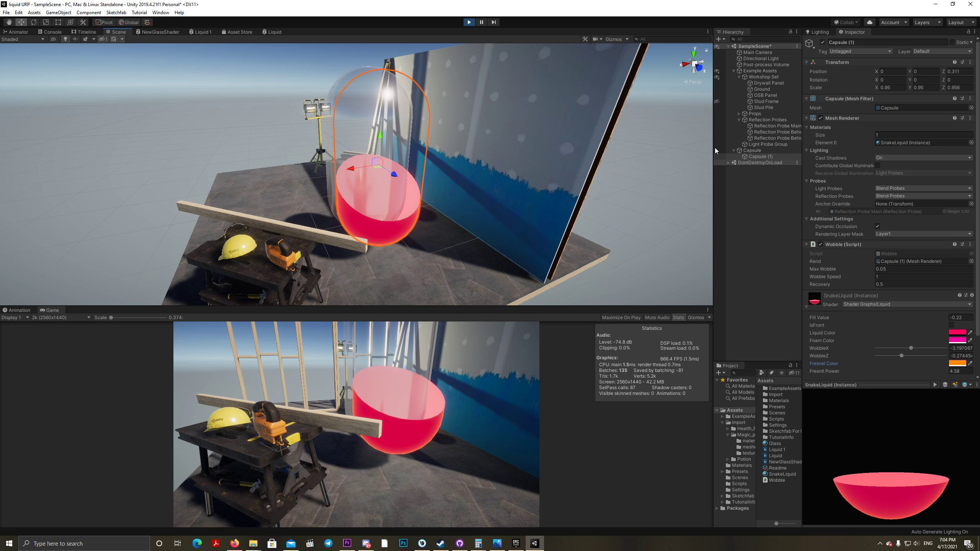Open the Layer dropdown

(x=942, y=51)
